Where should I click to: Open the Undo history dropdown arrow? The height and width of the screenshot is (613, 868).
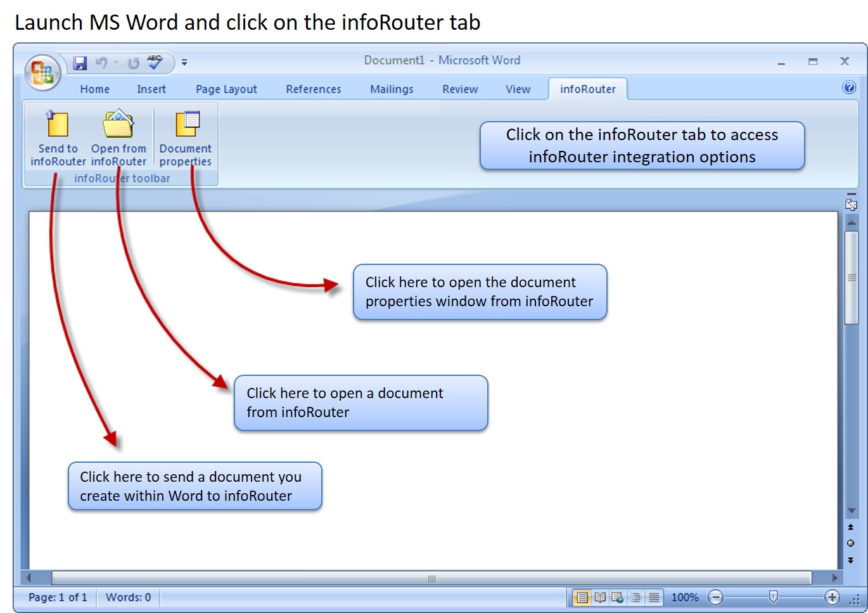pos(116,63)
